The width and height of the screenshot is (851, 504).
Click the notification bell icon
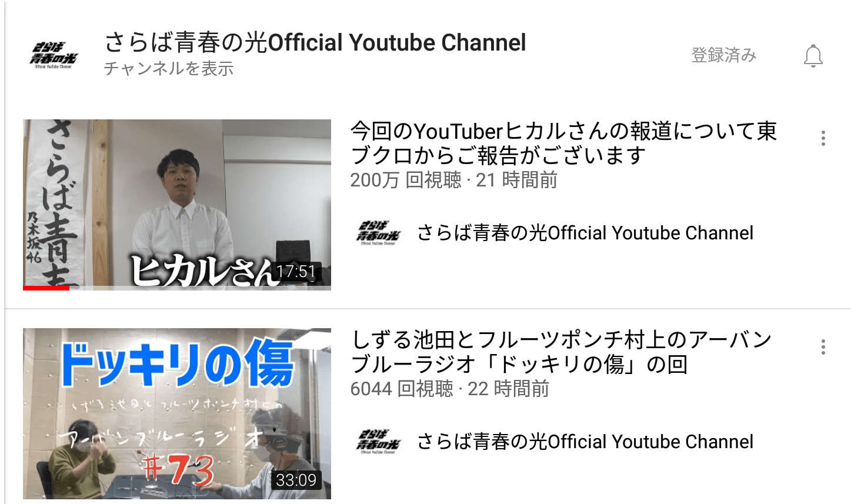tap(813, 55)
